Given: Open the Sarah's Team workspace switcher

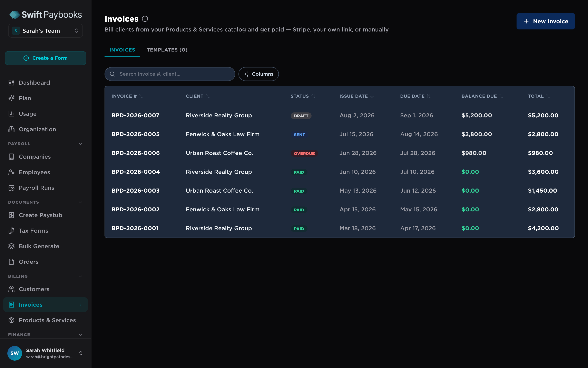Looking at the screenshot, I should 46,31.
